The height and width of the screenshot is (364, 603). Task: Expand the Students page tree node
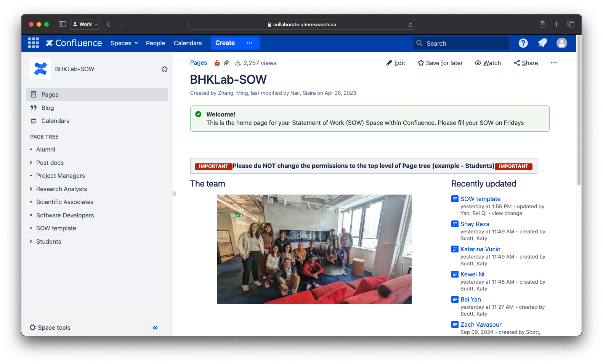31,241
